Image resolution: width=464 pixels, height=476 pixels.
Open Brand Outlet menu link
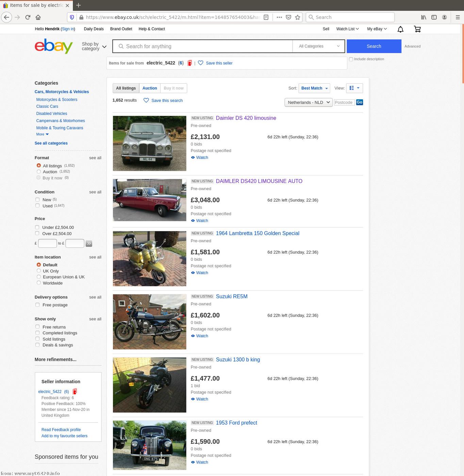point(121,29)
